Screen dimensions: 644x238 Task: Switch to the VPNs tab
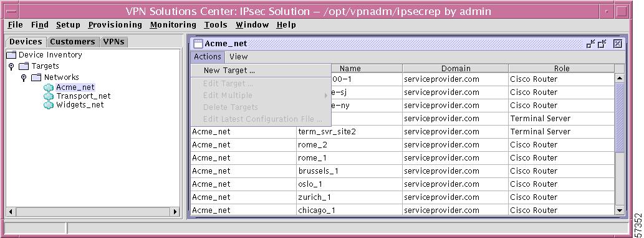[113, 42]
